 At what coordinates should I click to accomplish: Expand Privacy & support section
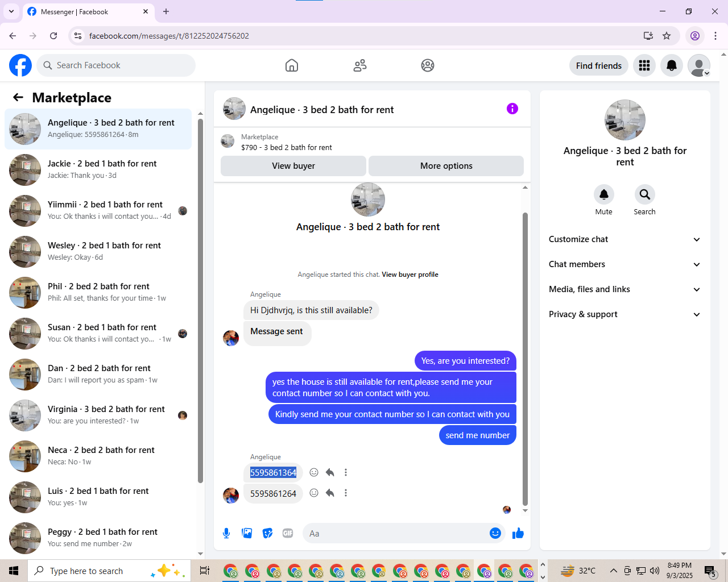(625, 314)
